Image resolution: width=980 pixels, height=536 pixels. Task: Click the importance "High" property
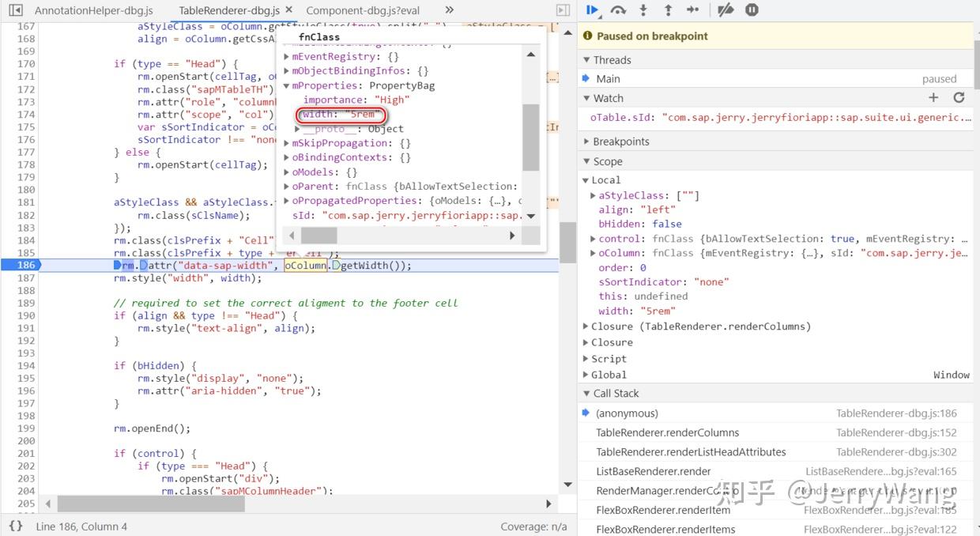356,100
